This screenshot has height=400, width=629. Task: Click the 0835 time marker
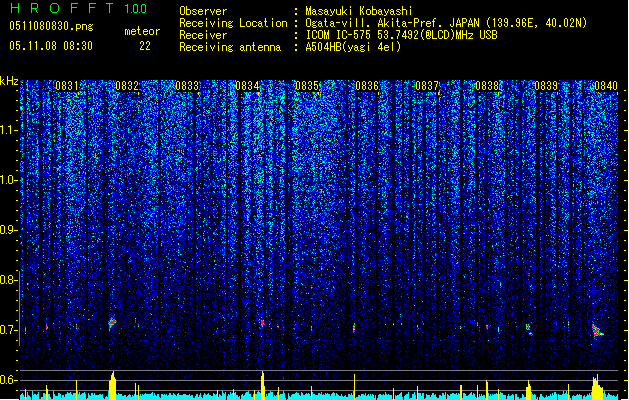pos(307,86)
